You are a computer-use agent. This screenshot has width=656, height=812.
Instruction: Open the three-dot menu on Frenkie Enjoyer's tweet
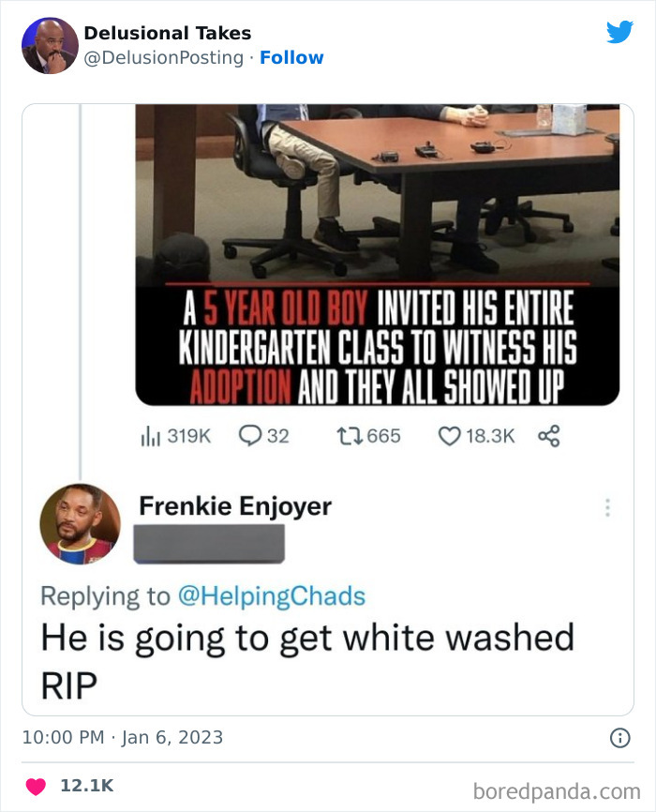[x=607, y=506]
